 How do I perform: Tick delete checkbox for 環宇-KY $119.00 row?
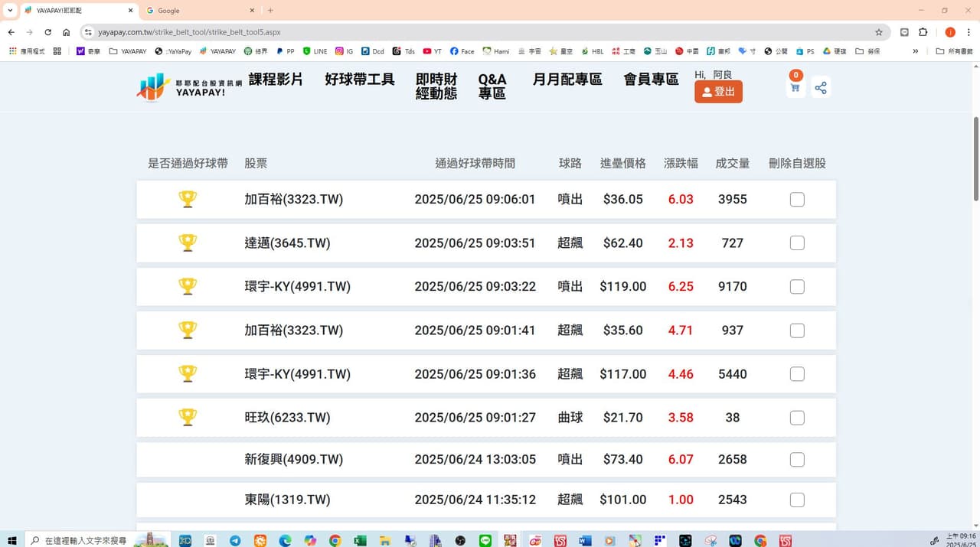(x=797, y=287)
